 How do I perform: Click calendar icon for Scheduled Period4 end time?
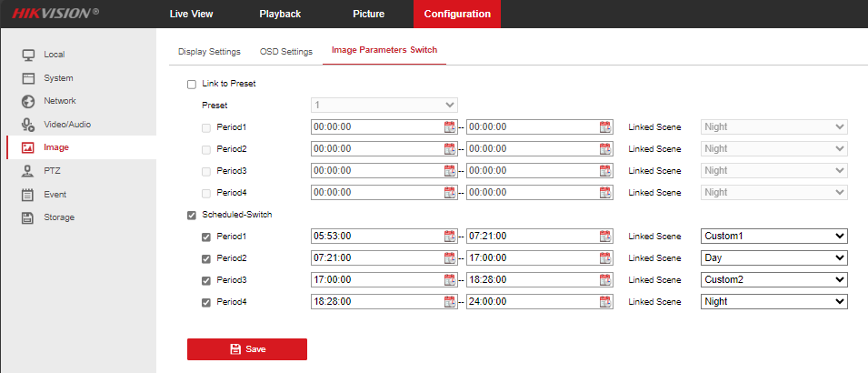pyautogui.click(x=605, y=302)
